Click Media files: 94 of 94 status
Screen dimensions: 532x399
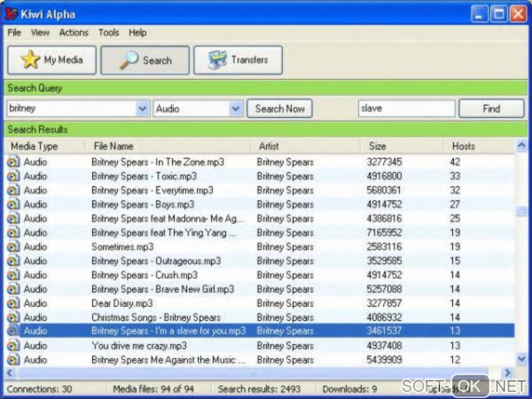[153, 389]
